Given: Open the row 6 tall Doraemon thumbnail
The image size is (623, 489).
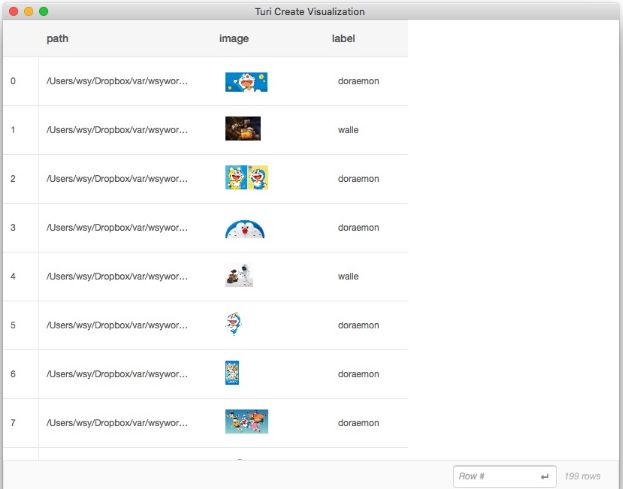Looking at the screenshot, I should tap(232, 373).
